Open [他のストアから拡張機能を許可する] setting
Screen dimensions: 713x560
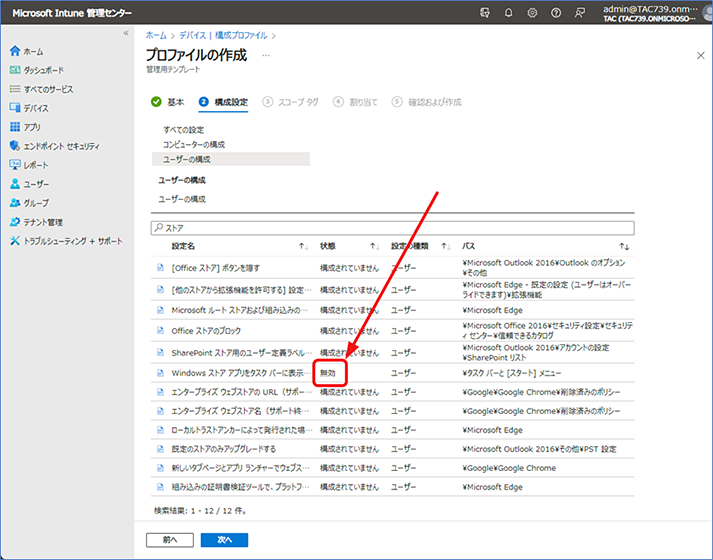241,290
